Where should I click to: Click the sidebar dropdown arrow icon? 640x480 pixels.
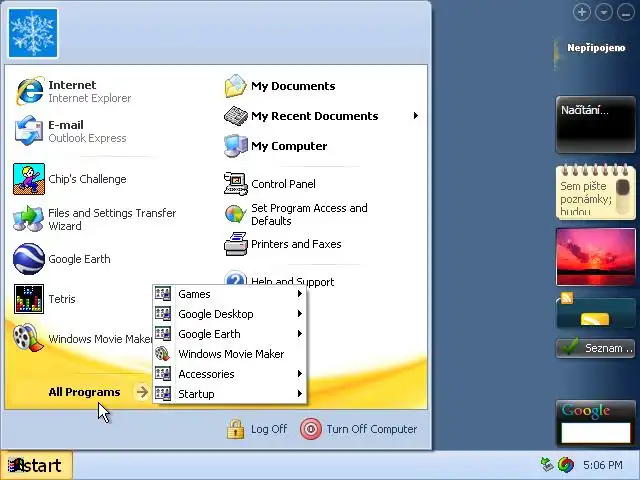pos(604,12)
